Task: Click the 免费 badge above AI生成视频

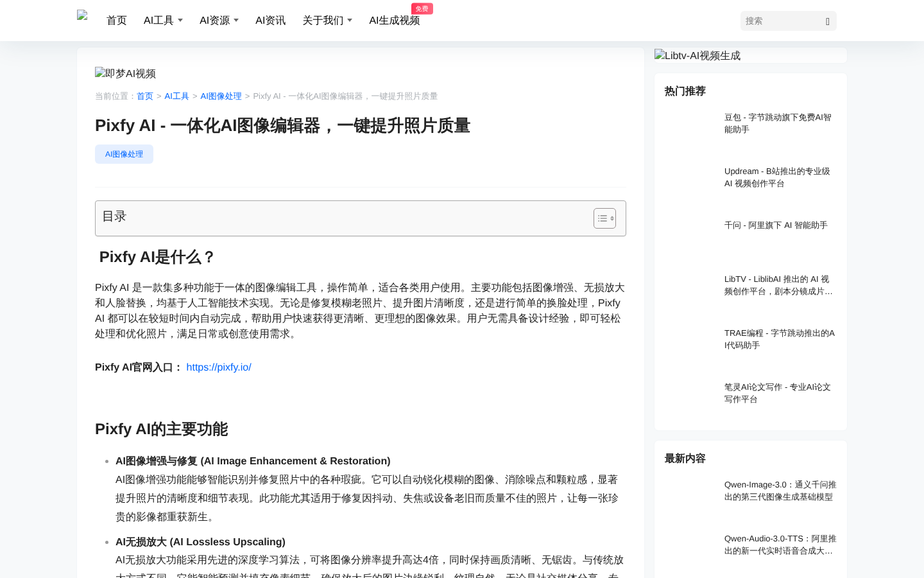Action: pos(422,8)
